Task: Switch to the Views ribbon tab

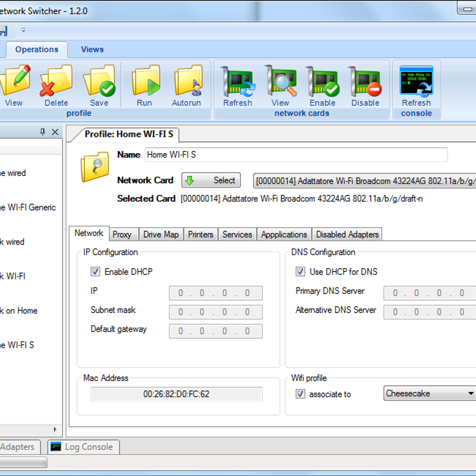Action: (92, 50)
